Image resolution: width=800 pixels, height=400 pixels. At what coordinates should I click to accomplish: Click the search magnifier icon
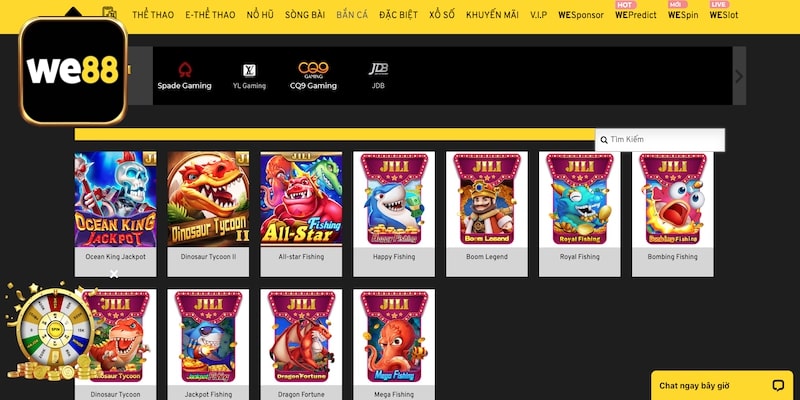click(x=604, y=140)
